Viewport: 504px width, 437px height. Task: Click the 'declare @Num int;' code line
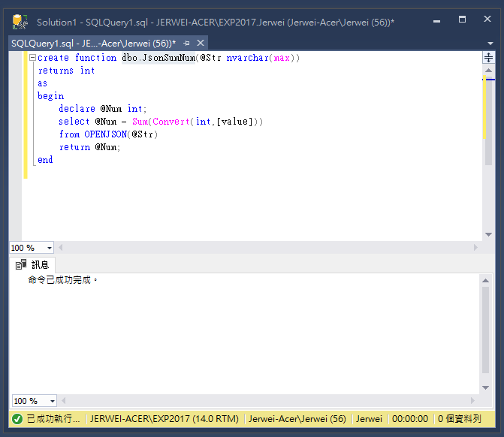pos(103,109)
